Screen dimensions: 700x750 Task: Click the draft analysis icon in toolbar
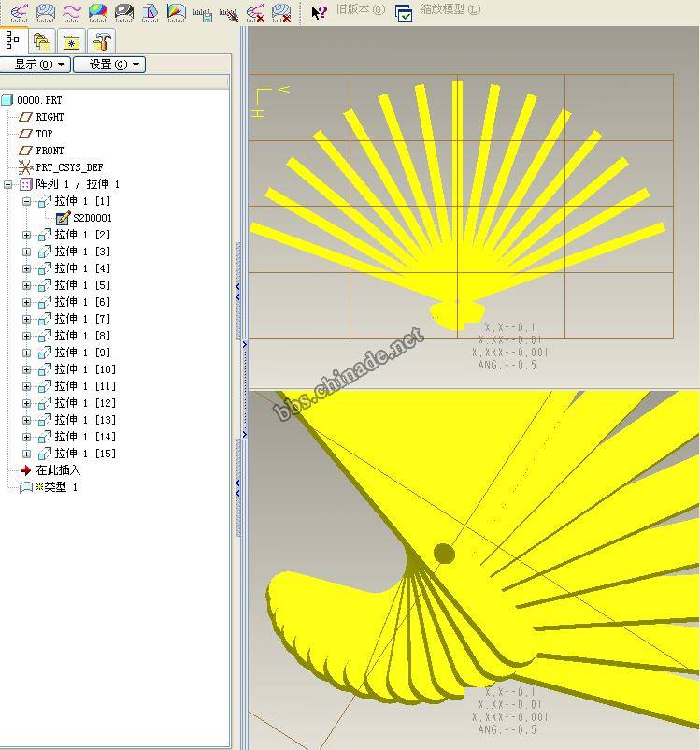point(150,12)
